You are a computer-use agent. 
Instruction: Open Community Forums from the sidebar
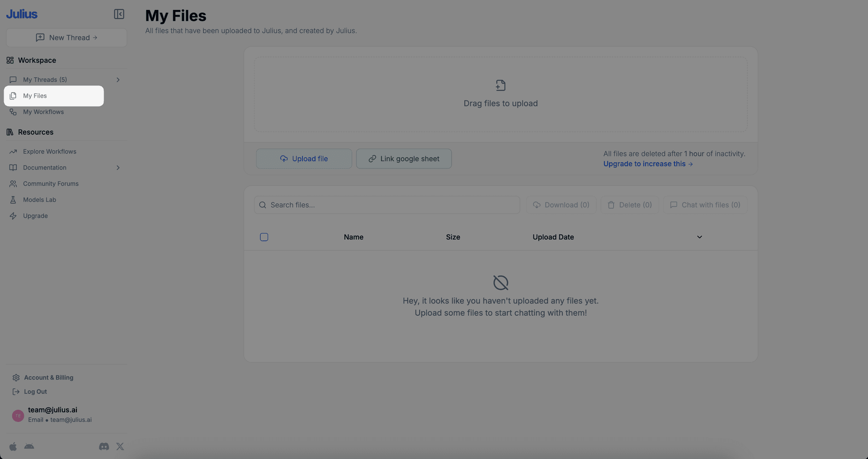click(x=50, y=183)
